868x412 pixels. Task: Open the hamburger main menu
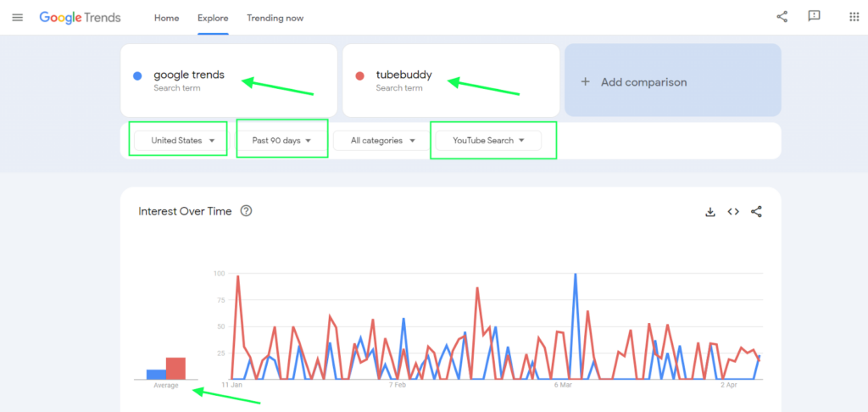[x=17, y=18]
